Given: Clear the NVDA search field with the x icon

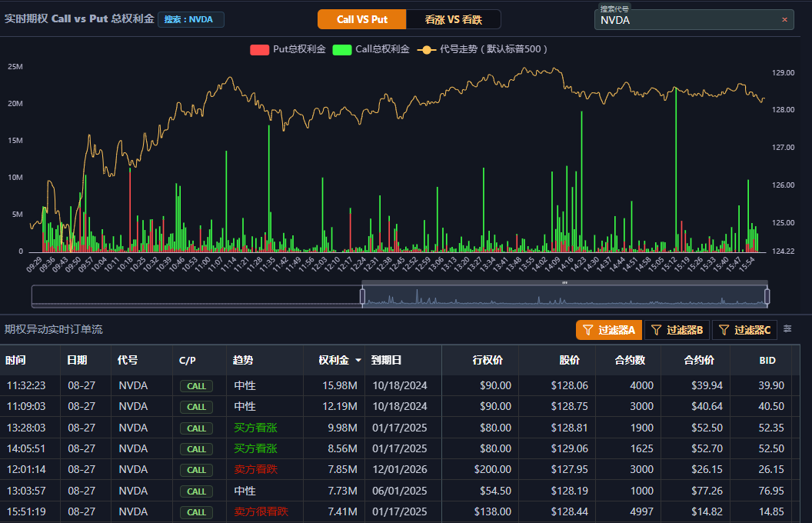Looking at the screenshot, I should [784, 20].
